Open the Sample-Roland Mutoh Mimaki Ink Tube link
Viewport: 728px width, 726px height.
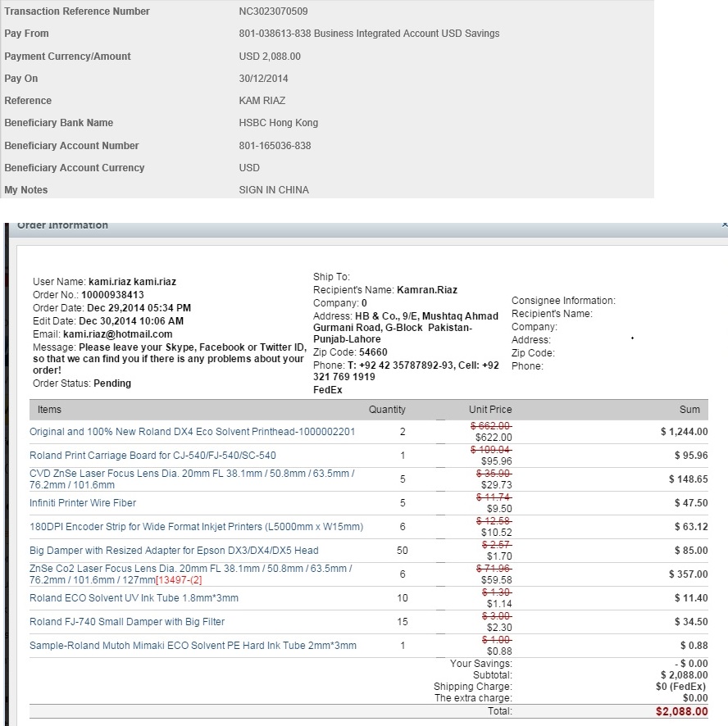tap(193, 645)
